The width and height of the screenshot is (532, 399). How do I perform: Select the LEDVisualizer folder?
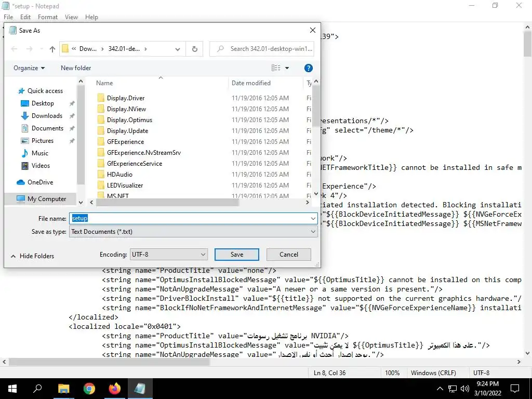125,185
